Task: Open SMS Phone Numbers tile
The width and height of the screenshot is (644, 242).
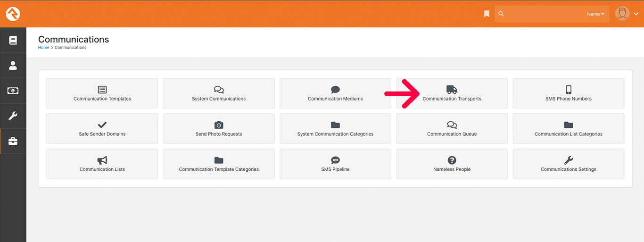Action: click(x=569, y=93)
